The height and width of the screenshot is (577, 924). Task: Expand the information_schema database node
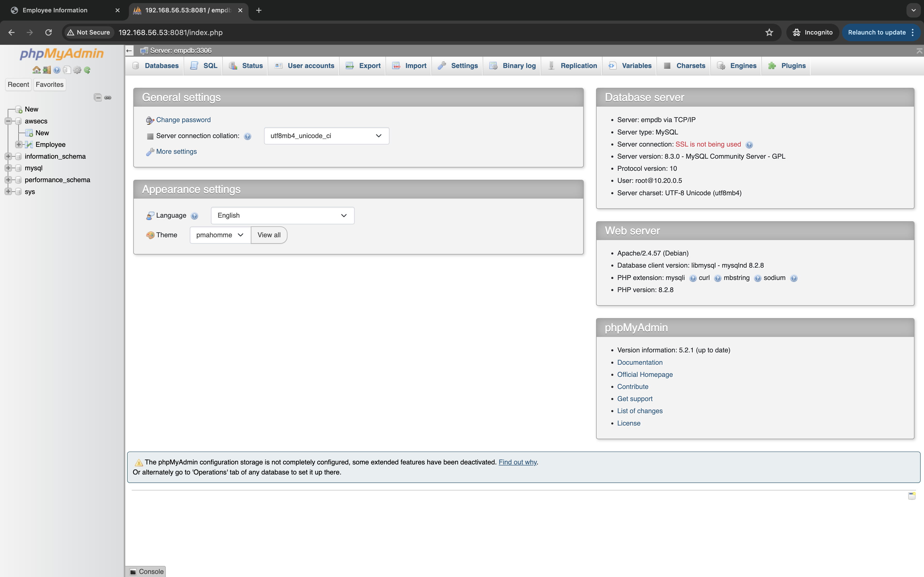(8, 156)
